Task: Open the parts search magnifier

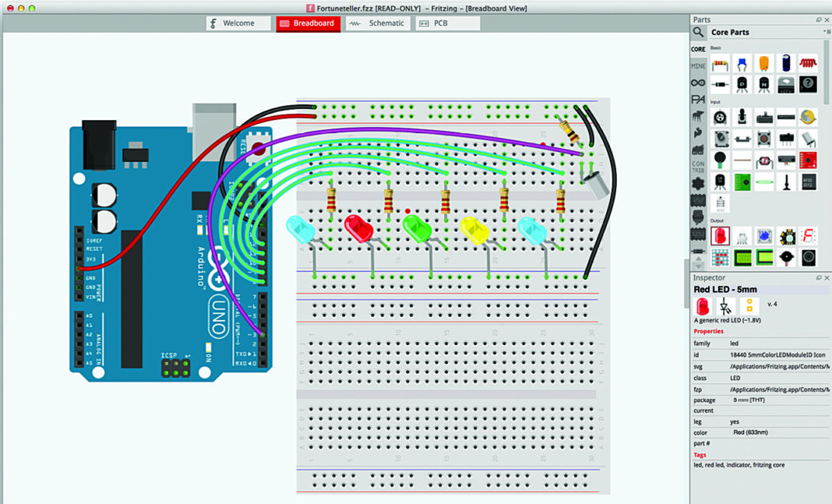Action: coord(698,33)
